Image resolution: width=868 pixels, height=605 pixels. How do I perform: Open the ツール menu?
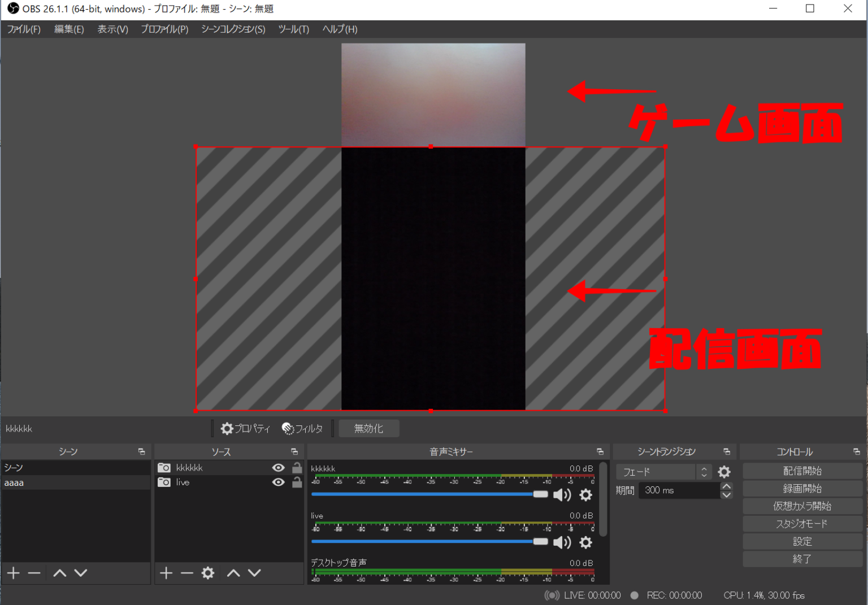293,29
